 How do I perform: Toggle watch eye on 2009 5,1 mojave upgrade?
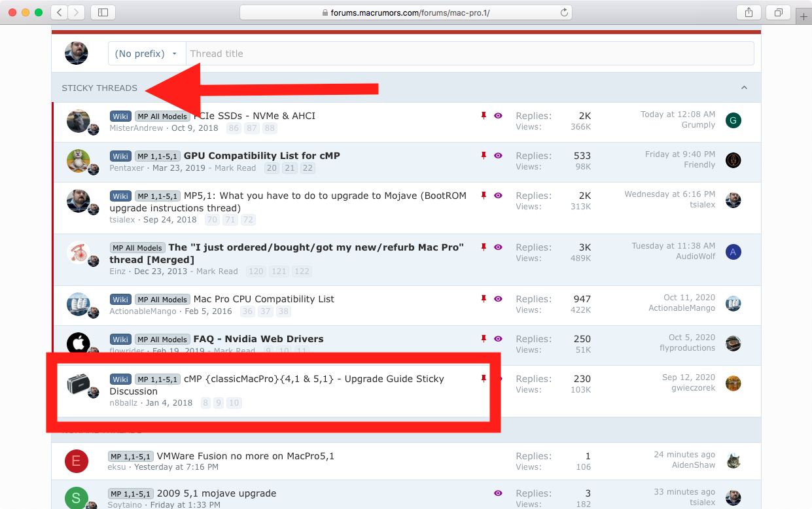[x=498, y=493]
